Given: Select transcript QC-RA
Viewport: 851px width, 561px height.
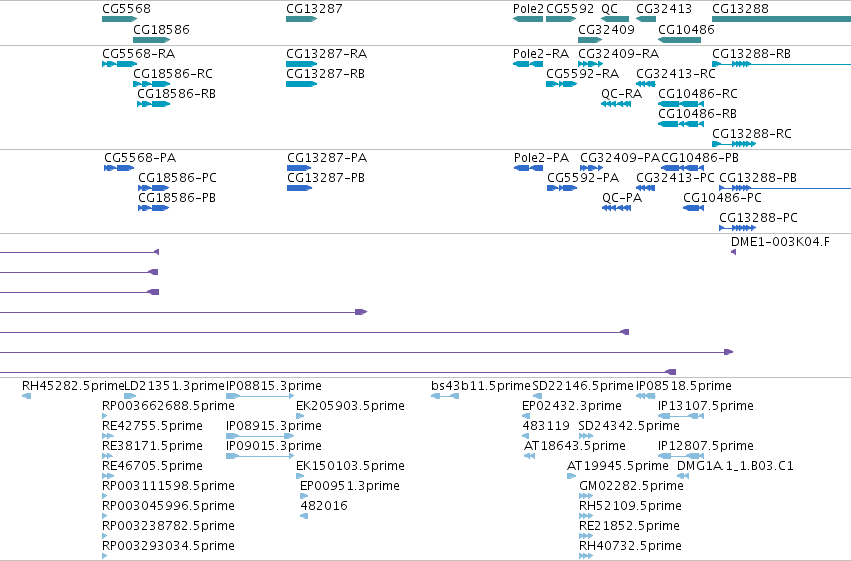Looking at the screenshot, I should [621, 94].
